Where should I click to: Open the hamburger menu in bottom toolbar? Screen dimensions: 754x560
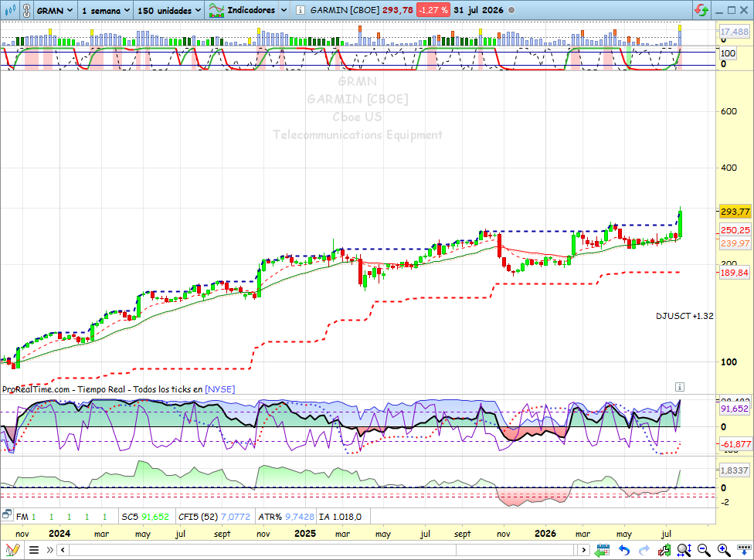click(34, 549)
